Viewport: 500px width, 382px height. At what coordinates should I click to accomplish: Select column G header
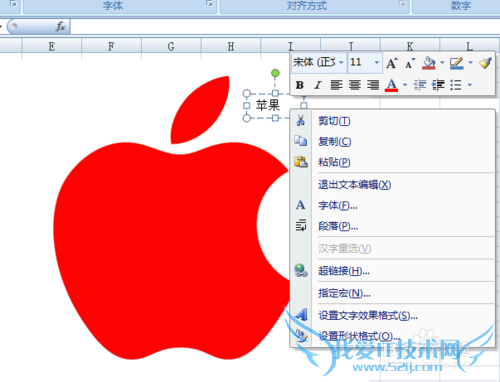tap(171, 46)
